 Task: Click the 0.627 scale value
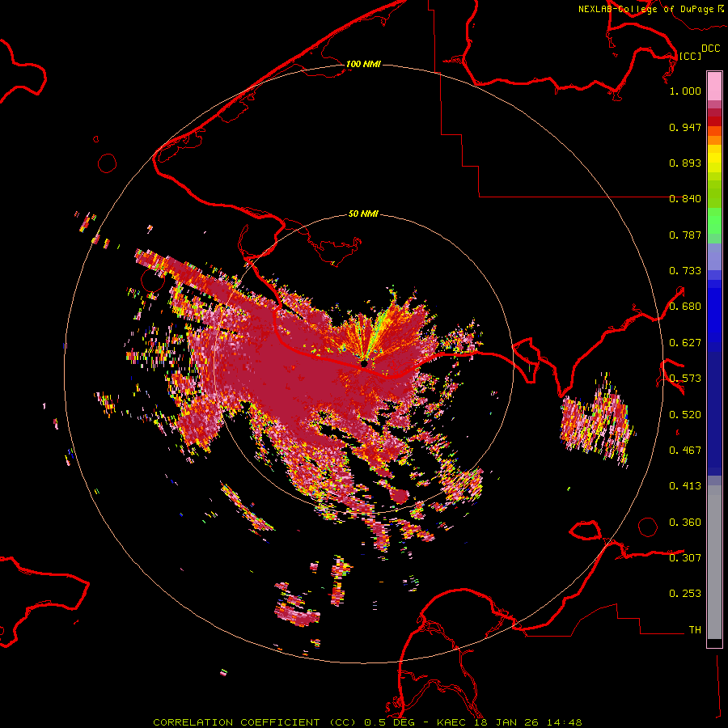(x=685, y=343)
